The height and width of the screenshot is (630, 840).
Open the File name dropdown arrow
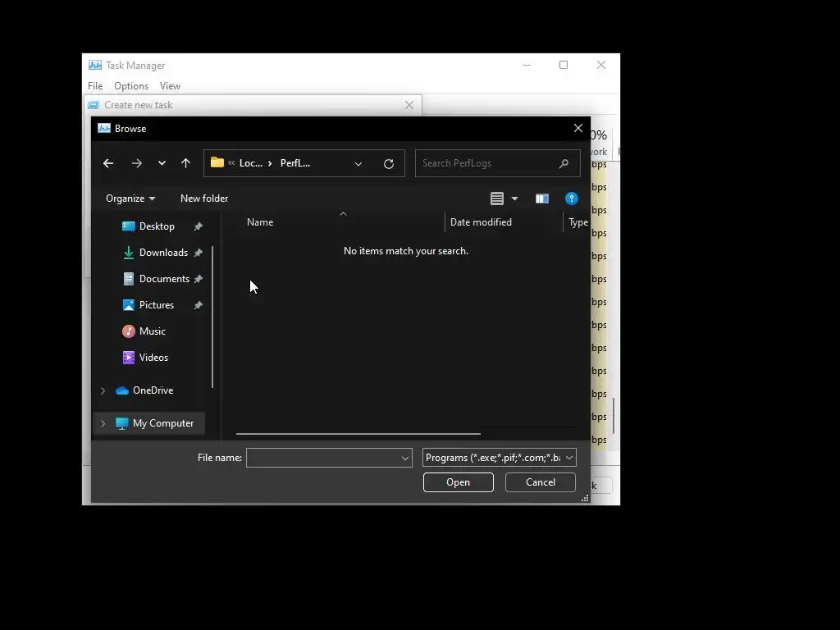pyautogui.click(x=405, y=458)
